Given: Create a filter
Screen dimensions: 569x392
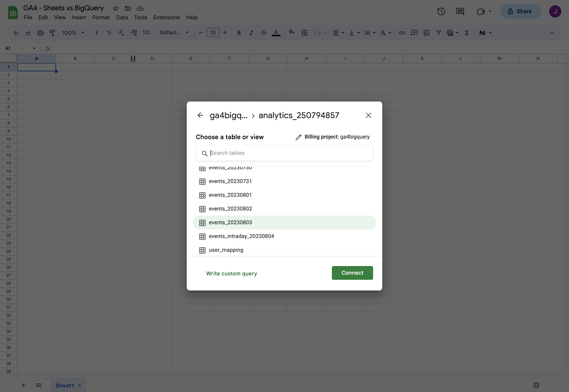Looking at the screenshot, I should click(x=439, y=33).
